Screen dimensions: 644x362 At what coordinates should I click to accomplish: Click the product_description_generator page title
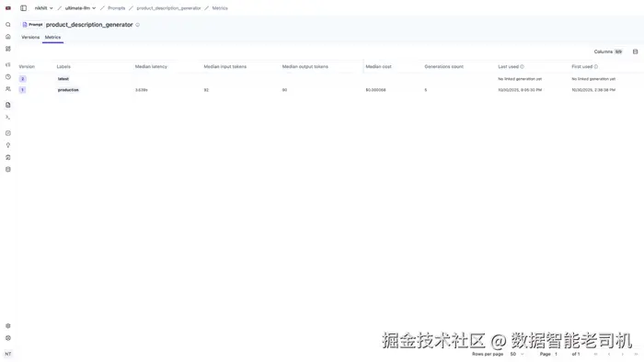89,25
